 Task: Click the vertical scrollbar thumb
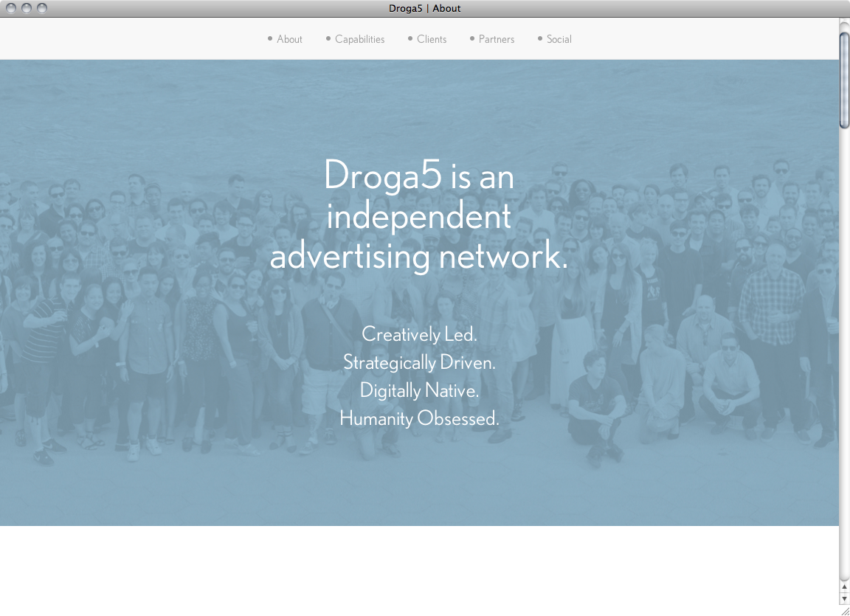click(844, 80)
